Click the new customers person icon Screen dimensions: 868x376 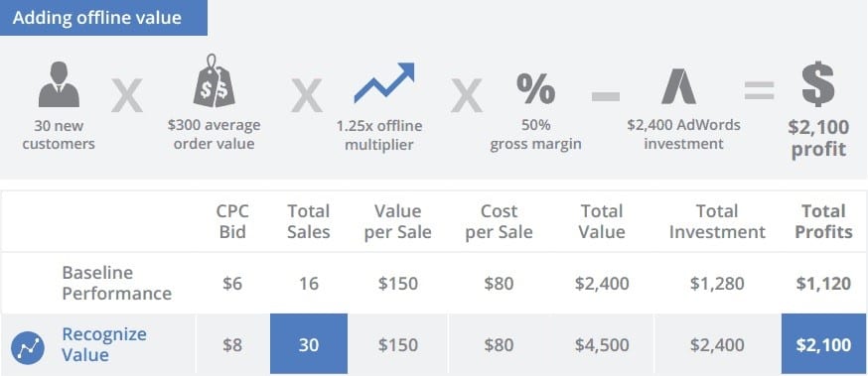59,84
